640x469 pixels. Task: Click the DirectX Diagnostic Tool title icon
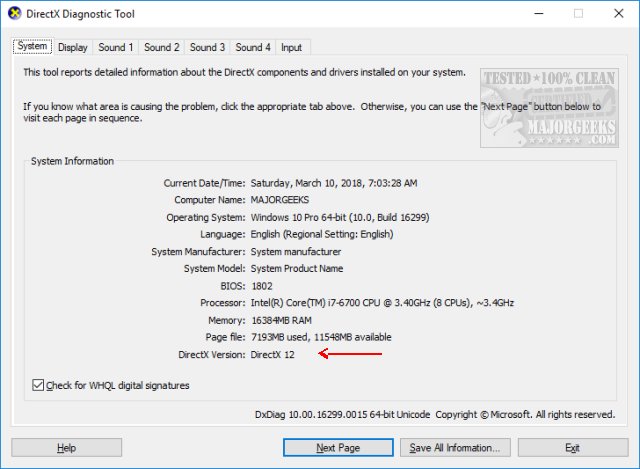click(x=15, y=13)
